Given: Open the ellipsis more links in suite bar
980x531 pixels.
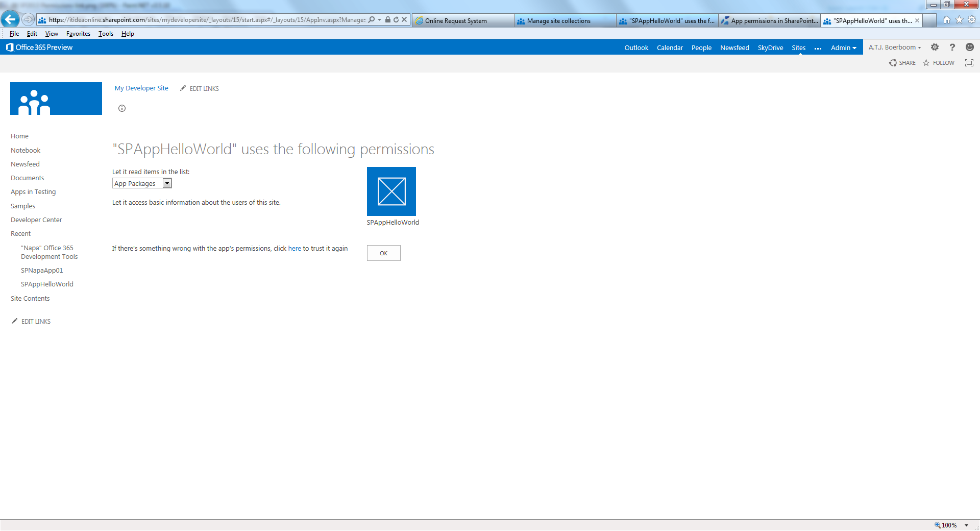Looking at the screenshot, I should [x=818, y=48].
